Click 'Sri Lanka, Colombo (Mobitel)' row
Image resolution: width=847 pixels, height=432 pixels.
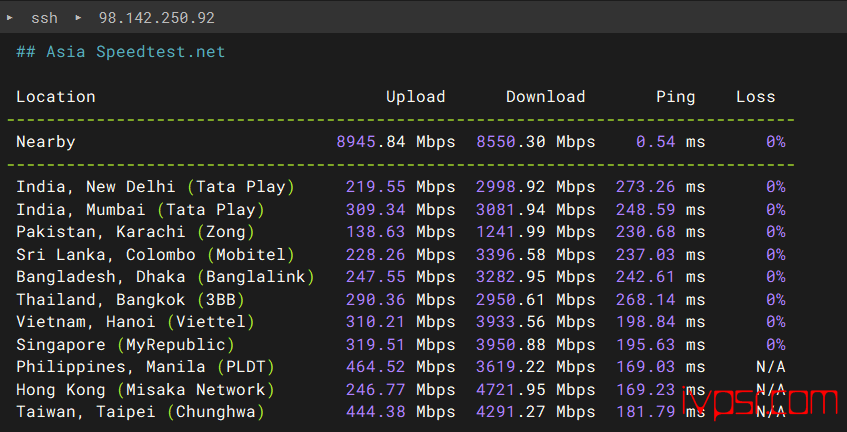click(x=401, y=254)
